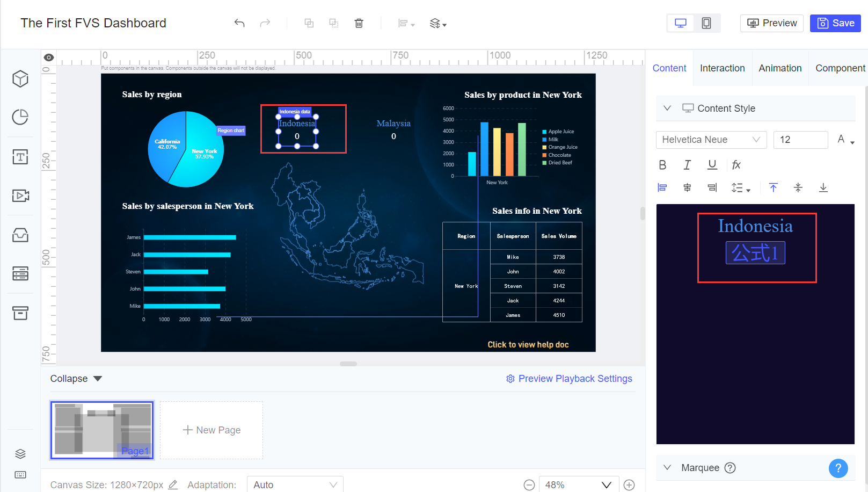Image resolution: width=868 pixels, height=492 pixels.
Task: Switch to the Animation tab
Action: (x=780, y=68)
